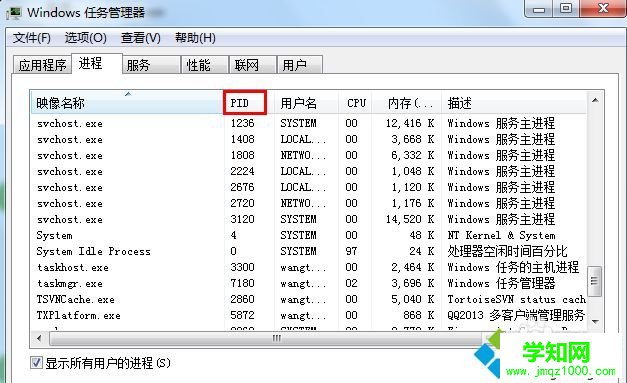627x383 pixels.
Task: Toggle 显示所有用户的进程 checkbox
Action: point(36,363)
